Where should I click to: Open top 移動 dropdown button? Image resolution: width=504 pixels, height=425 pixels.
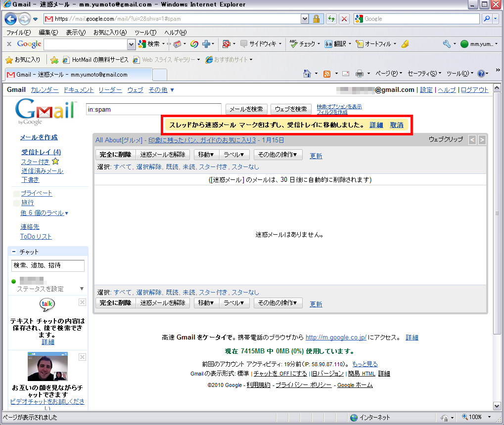pyautogui.click(x=206, y=155)
